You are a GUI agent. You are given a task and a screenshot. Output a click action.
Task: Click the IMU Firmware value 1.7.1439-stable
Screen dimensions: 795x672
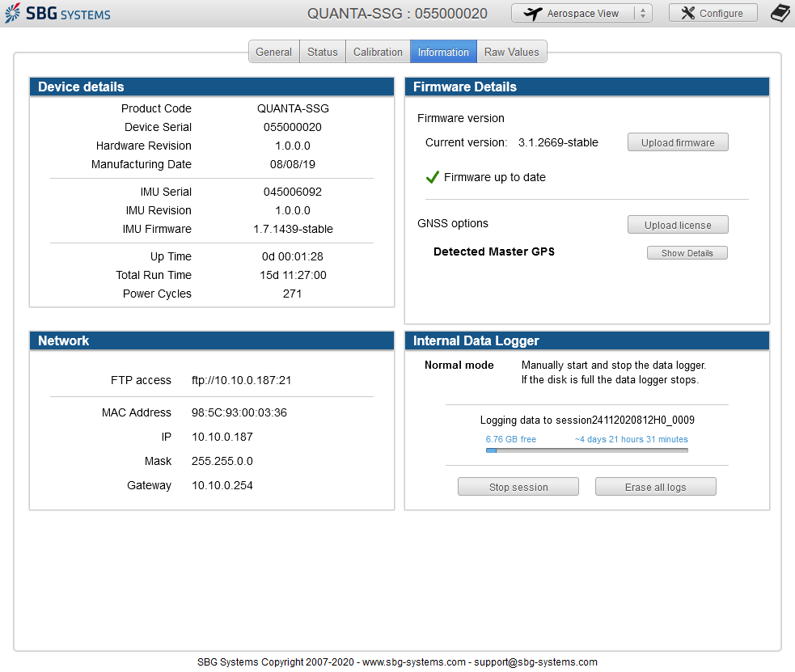(x=293, y=229)
